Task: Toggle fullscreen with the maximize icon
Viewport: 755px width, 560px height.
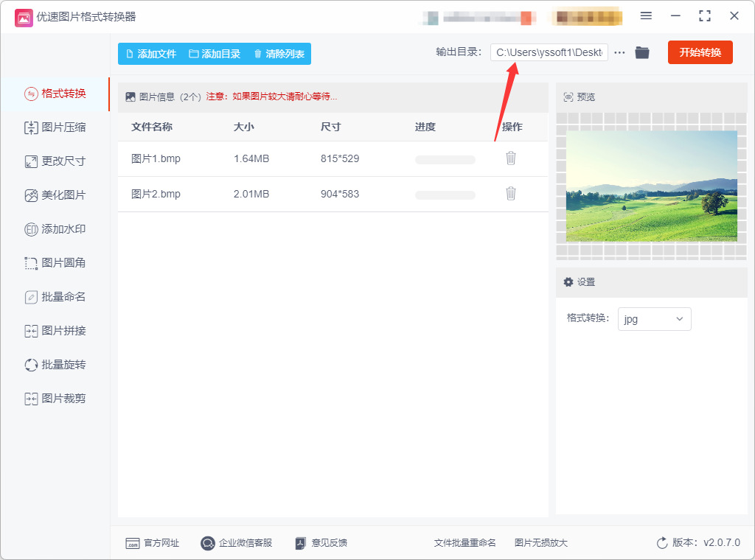Action: (x=704, y=16)
